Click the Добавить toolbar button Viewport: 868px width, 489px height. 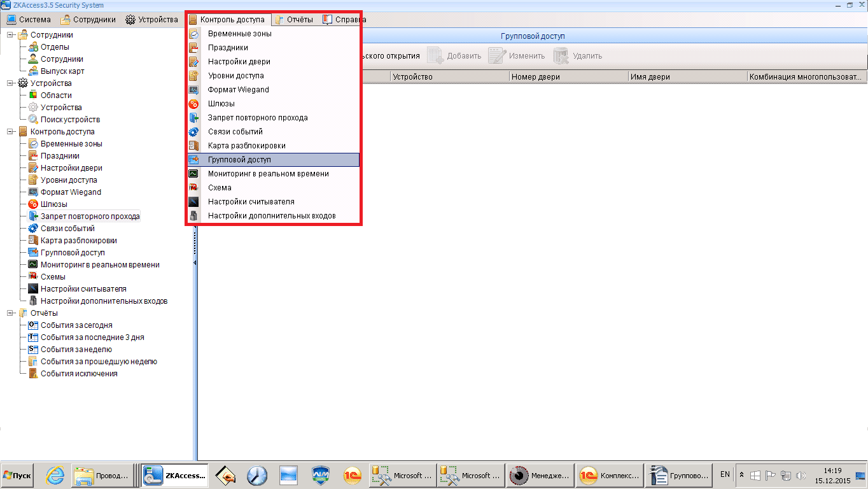[454, 56]
